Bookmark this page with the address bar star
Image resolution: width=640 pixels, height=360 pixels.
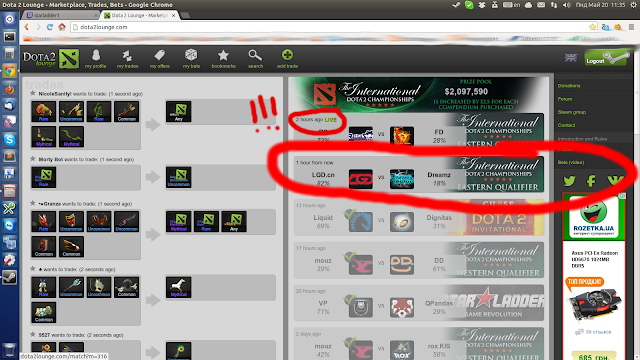pyautogui.click(x=592, y=27)
